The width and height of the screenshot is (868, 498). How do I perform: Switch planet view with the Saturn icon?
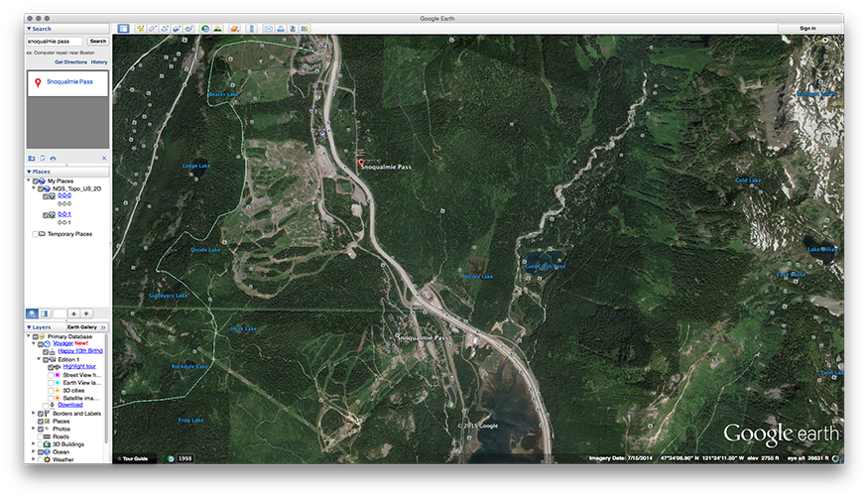[235, 28]
